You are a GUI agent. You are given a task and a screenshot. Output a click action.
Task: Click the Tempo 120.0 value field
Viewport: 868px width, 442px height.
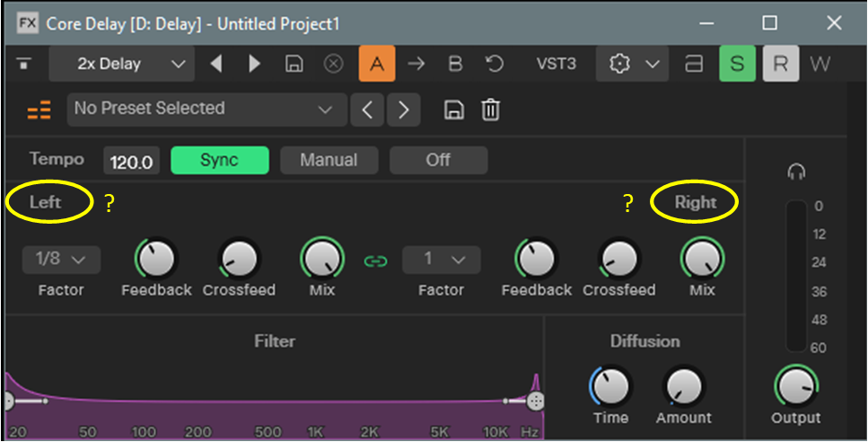131,163
